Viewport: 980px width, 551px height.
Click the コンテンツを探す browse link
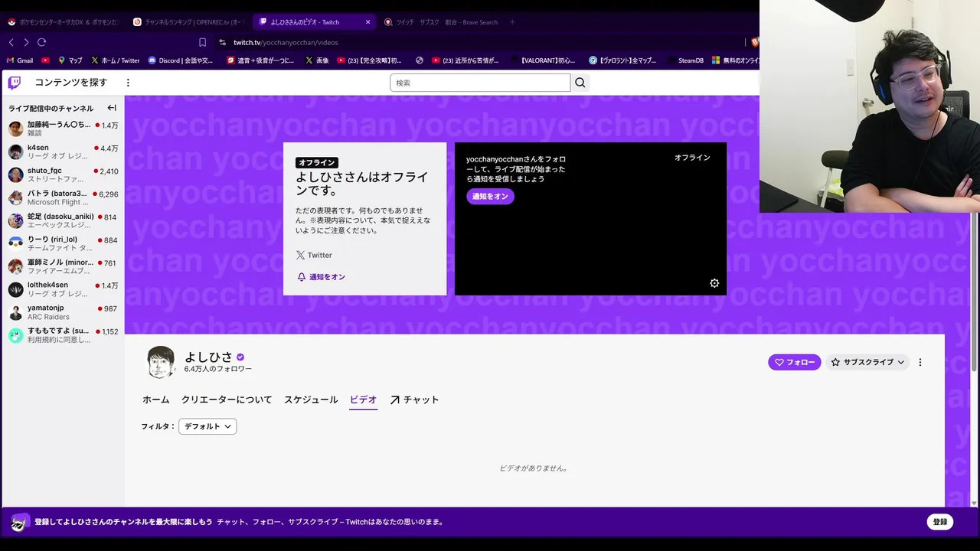(x=70, y=83)
